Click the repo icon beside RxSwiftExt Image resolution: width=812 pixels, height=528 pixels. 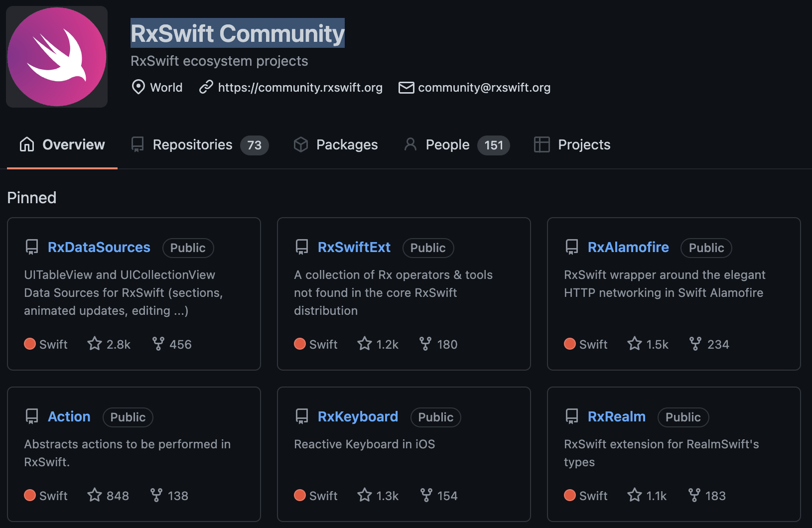coord(302,247)
